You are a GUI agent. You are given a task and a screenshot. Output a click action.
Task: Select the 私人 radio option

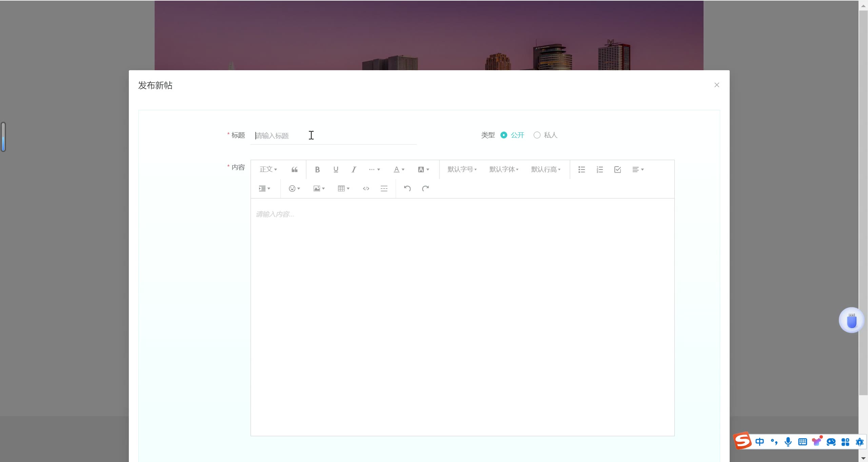[537, 135]
